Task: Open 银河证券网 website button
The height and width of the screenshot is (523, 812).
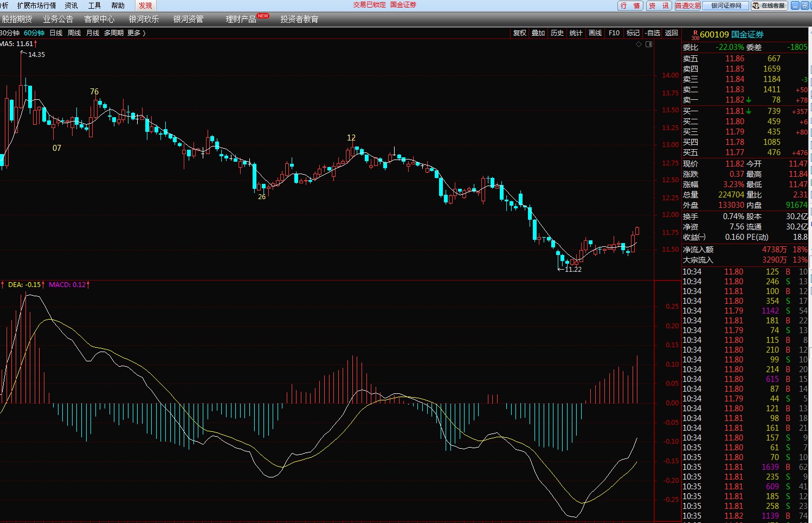Action: (x=726, y=5)
